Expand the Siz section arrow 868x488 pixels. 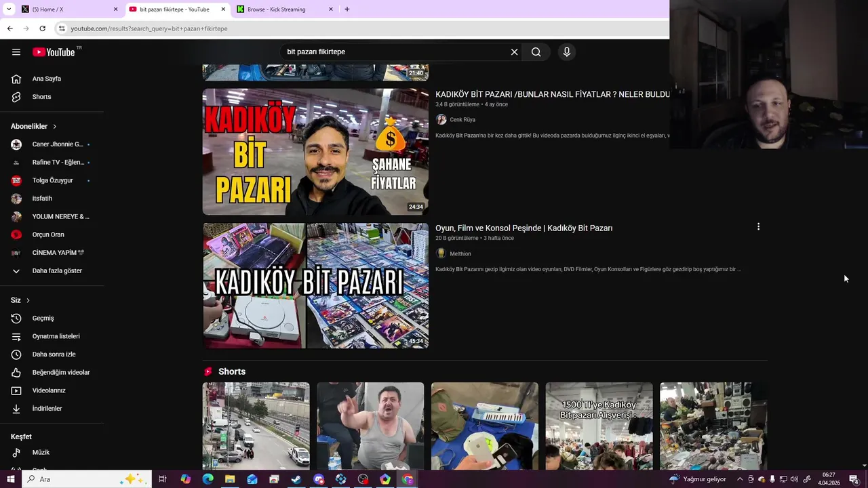[x=28, y=300]
